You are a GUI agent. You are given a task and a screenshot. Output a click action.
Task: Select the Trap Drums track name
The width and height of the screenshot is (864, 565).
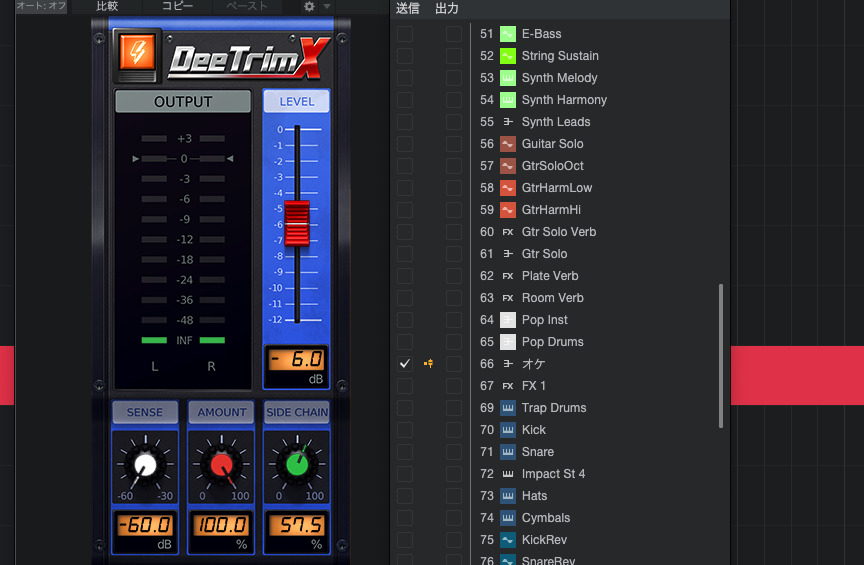pyautogui.click(x=554, y=408)
